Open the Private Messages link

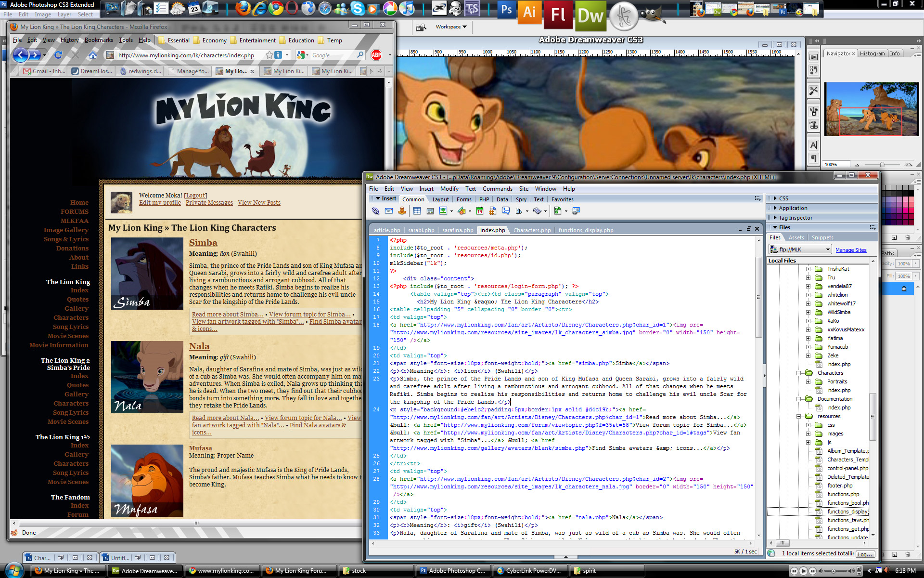coord(209,203)
